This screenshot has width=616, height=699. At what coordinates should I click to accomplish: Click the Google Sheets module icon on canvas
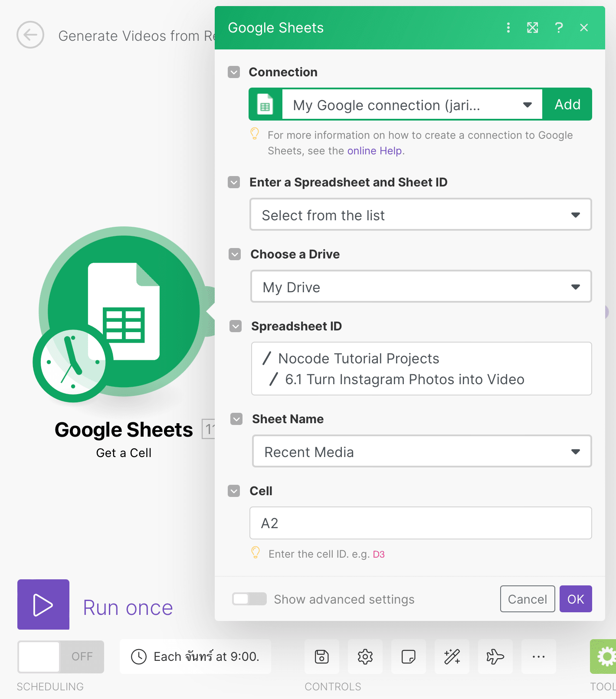tap(124, 311)
